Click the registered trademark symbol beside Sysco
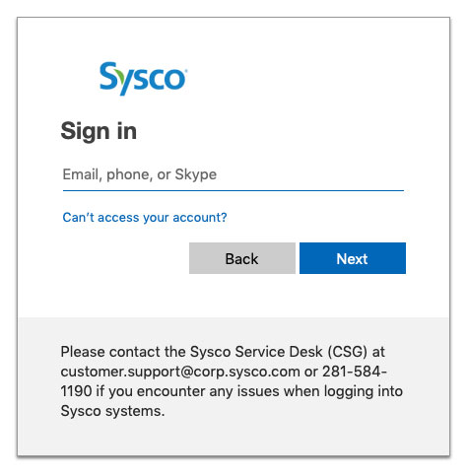This screenshot has width=468, height=476. coord(186,70)
